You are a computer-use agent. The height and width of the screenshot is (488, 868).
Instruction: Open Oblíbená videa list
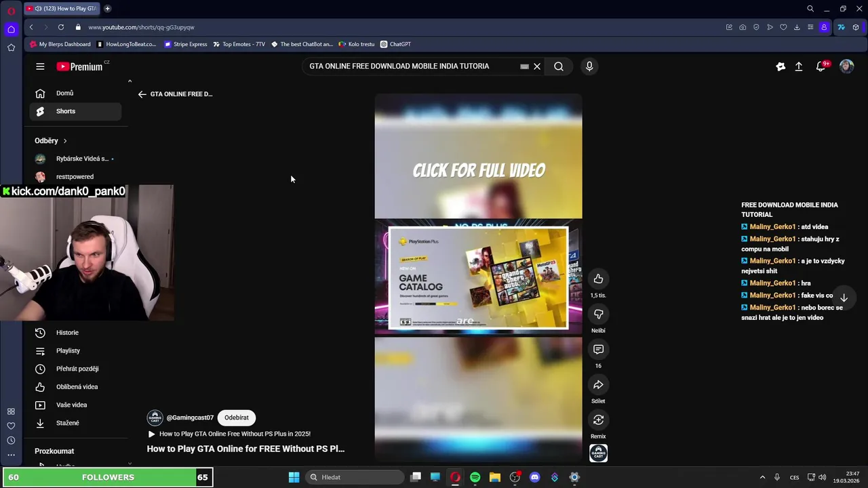coord(75,387)
